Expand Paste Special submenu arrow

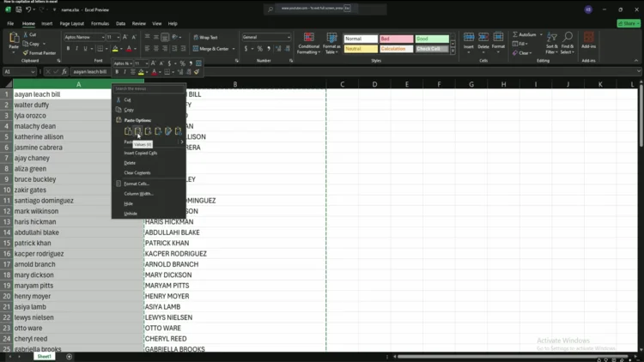182,142
